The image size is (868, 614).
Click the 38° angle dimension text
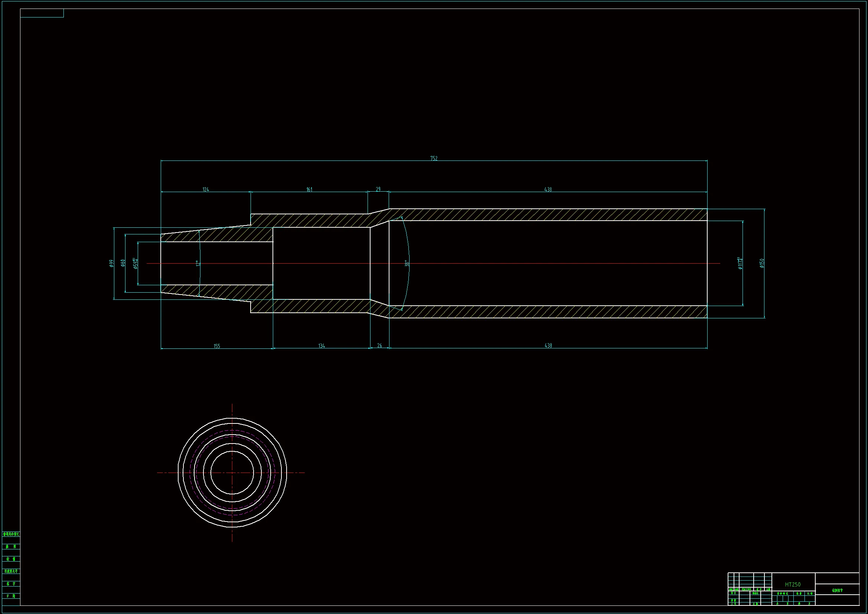coord(407,263)
